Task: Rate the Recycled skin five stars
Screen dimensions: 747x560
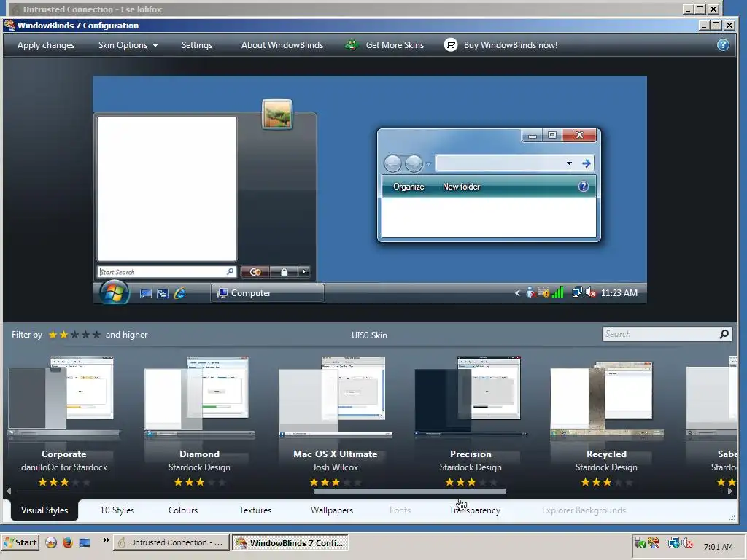Action: pos(629,483)
